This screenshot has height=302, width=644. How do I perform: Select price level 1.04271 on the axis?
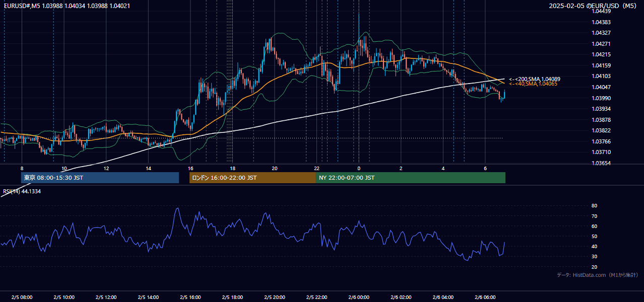(601, 44)
